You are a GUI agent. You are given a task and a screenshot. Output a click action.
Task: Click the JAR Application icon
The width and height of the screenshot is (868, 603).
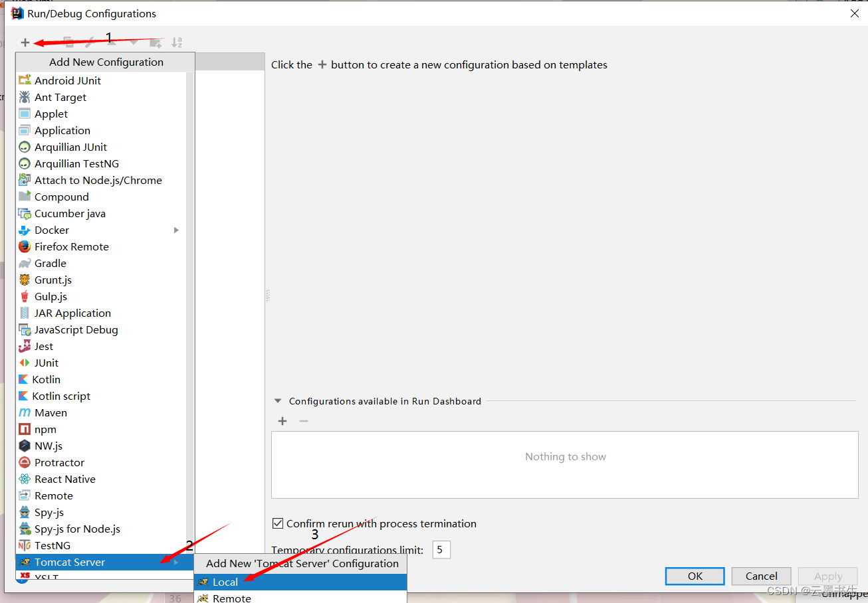pyautogui.click(x=25, y=313)
